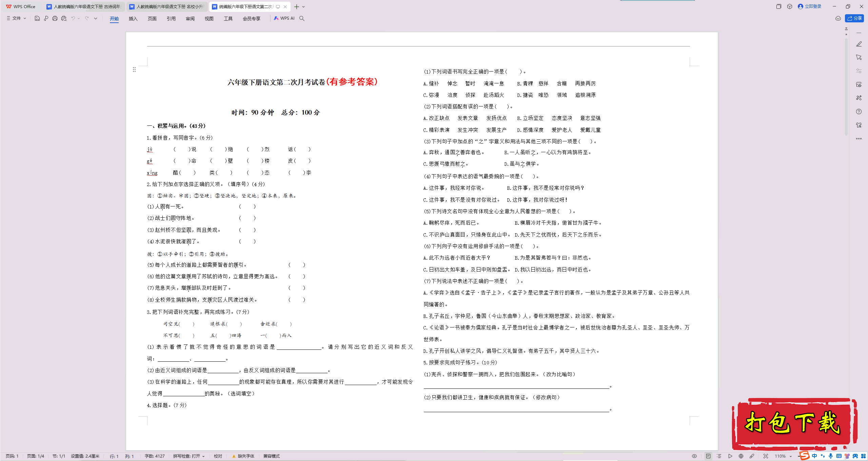Click the selection pointer tool in sidebar
The width and height of the screenshot is (868, 461).
859,58
